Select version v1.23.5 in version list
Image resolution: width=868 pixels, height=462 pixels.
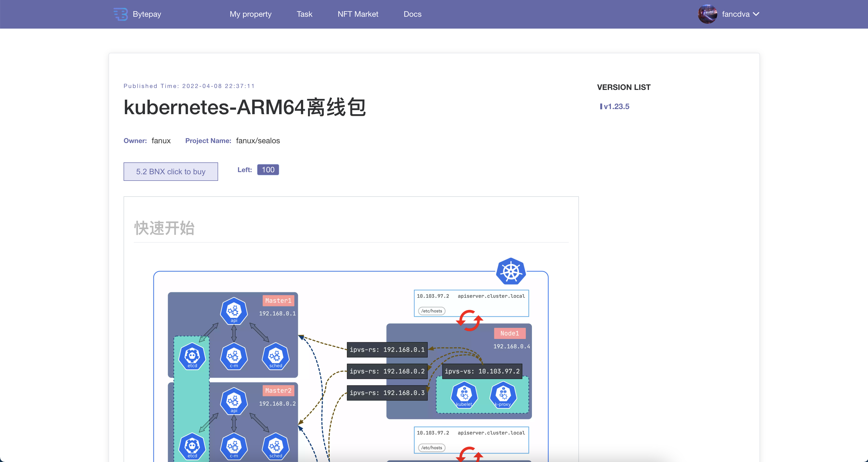click(616, 106)
